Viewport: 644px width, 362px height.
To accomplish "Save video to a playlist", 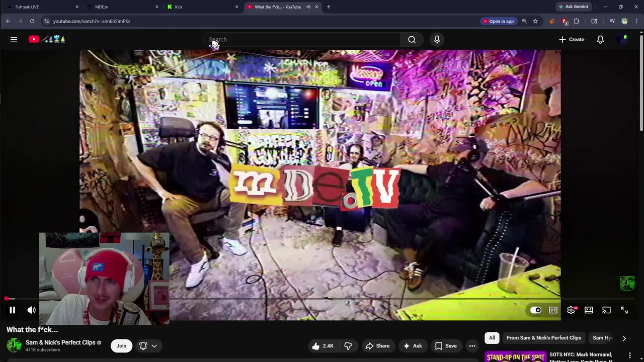I will [x=446, y=346].
